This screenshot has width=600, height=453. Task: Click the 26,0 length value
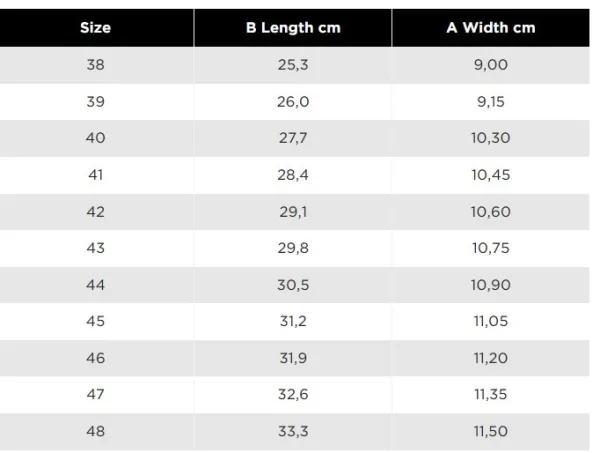coord(293,101)
